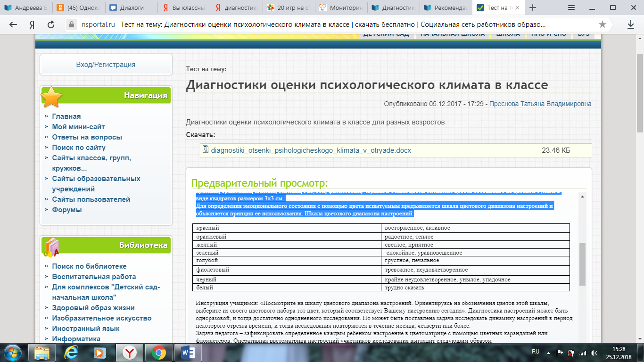The width and height of the screenshot is (644, 362).
Task: Open Windows Start menu
Action: 13,353
